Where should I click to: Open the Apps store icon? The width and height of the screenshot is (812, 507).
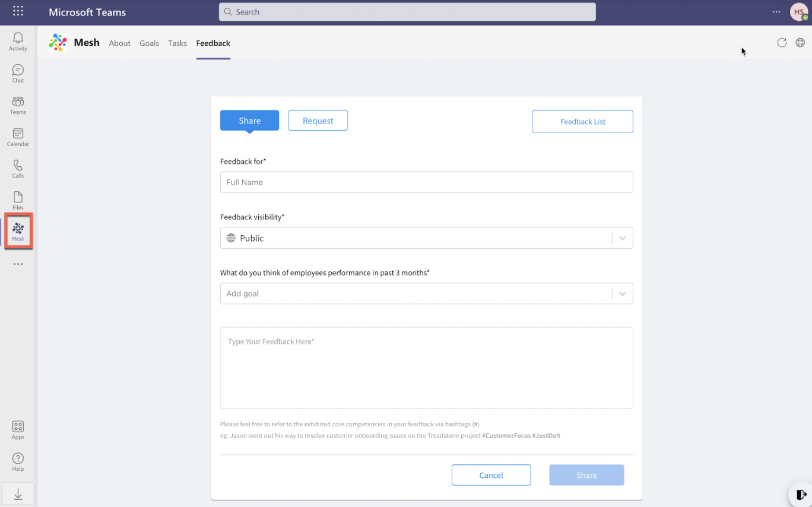click(x=18, y=430)
